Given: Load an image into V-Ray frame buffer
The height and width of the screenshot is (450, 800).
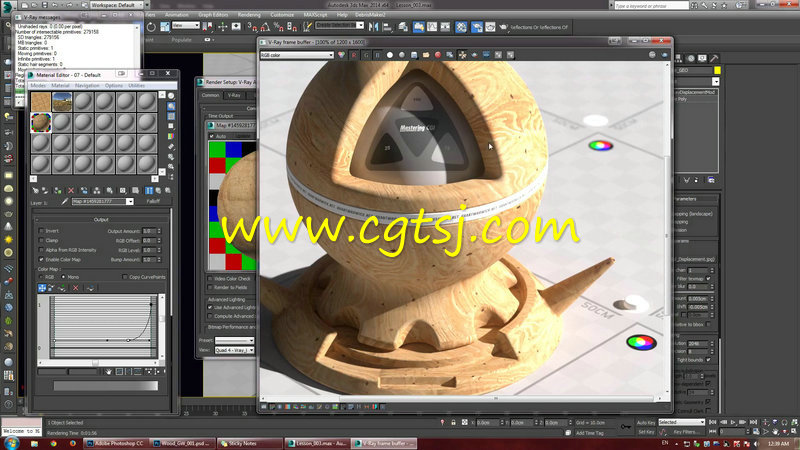Looking at the screenshot, I should (x=426, y=55).
